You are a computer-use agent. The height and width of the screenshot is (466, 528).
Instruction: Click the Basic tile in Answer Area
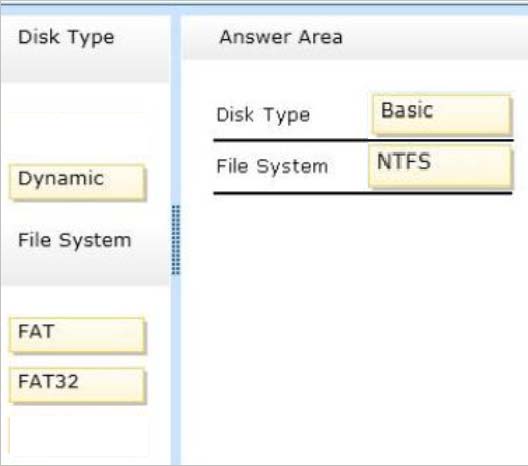(x=442, y=114)
